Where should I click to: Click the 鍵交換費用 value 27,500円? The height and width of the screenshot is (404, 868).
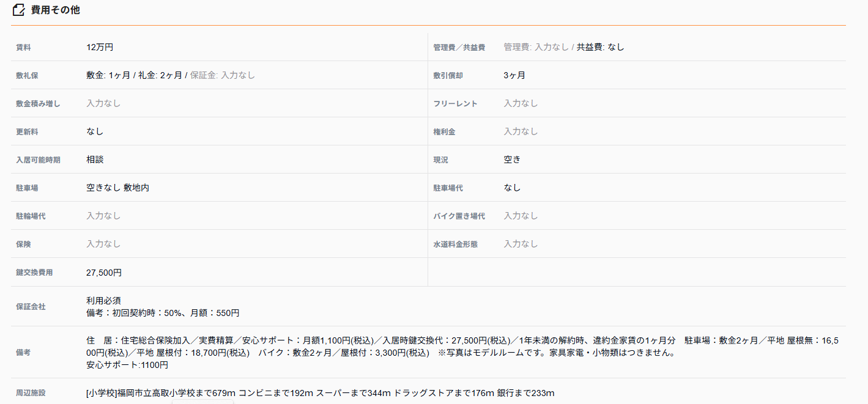coord(104,273)
